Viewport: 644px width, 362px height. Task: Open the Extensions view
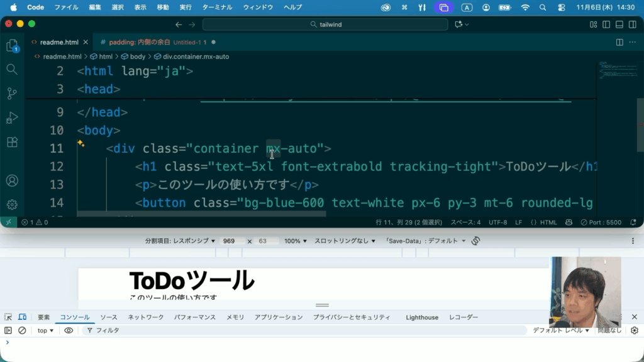coord(12,143)
